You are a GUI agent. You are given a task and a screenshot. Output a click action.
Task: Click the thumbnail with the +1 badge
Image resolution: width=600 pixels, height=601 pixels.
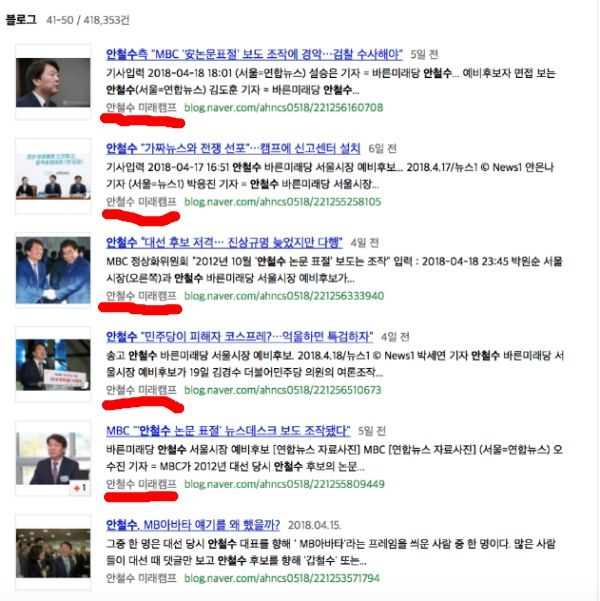tap(53, 459)
